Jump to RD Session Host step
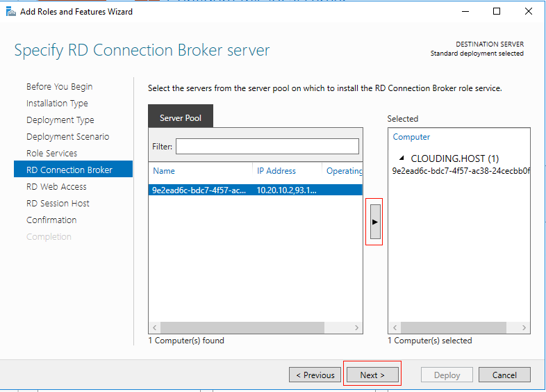The height and width of the screenshot is (392, 546). tap(58, 204)
